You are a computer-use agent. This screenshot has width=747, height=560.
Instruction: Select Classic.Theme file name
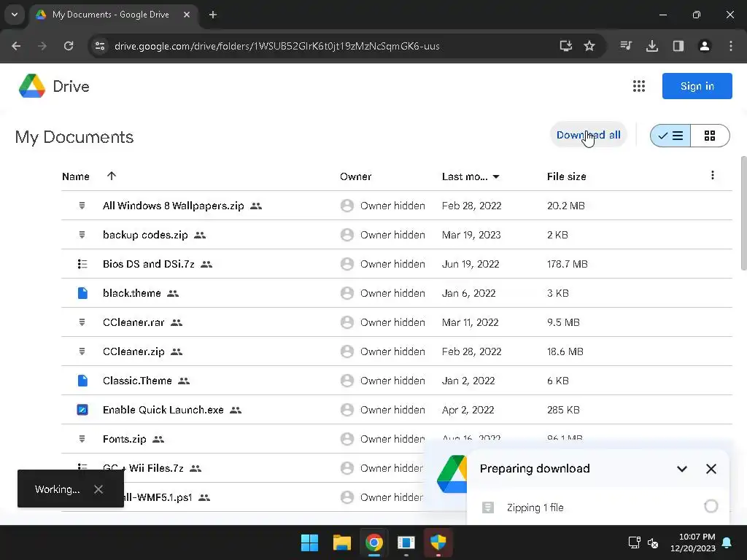(x=137, y=381)
